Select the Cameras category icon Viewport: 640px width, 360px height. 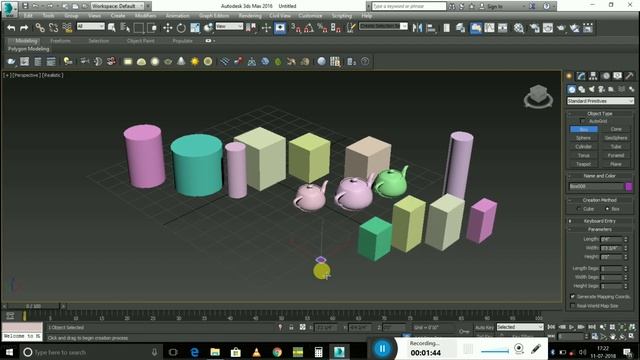601,89
